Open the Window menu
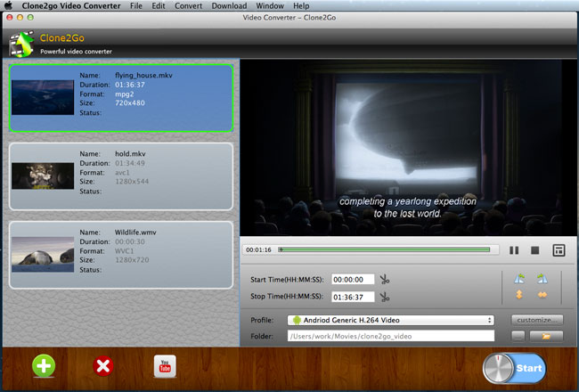Screen dimensions: 579x392 (x=270, y=6)
